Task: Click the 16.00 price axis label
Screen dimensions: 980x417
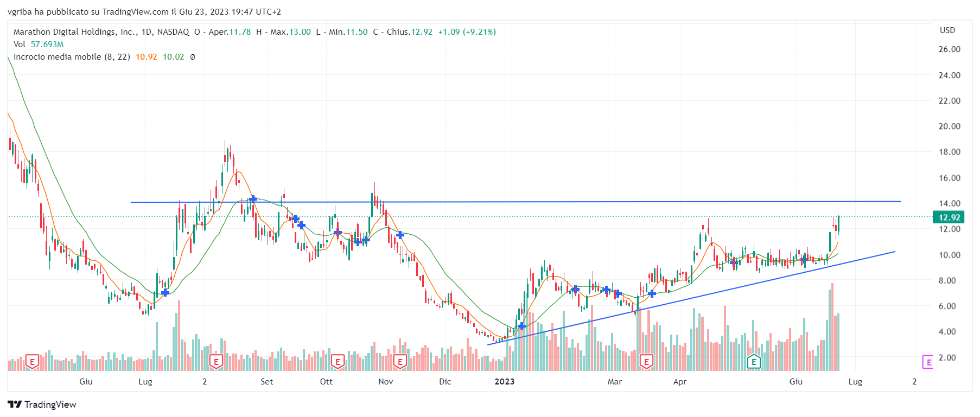Action: click(950, 178)
